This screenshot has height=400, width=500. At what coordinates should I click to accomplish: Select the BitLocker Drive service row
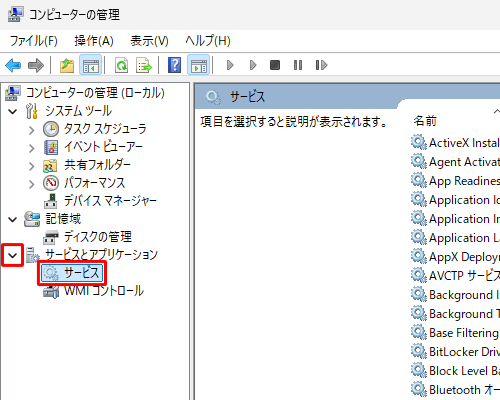click(x=455, y=352)
